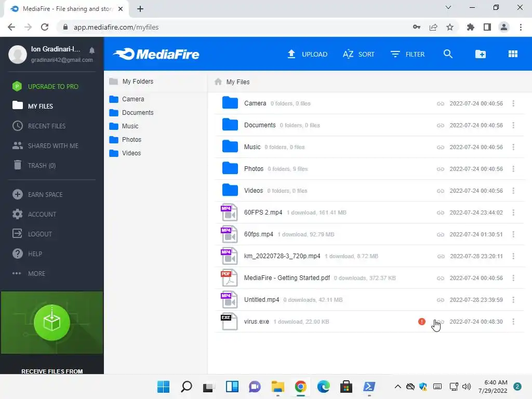Copy share link icon for 60fps.mp4
Viewport: 532px width, 399px height.
coord(441,234)
